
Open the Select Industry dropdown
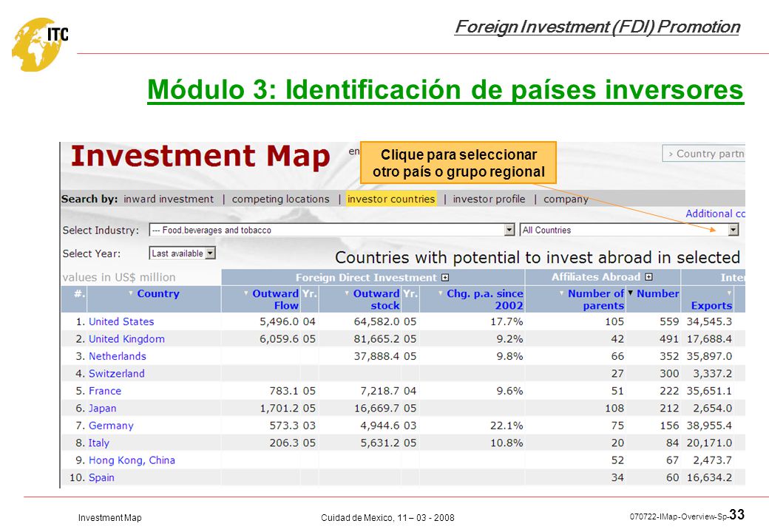tap(331, 230)
